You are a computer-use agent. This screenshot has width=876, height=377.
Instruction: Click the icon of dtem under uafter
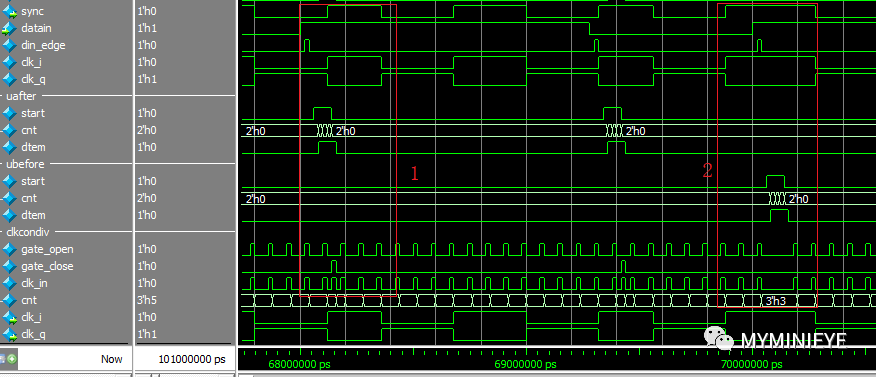[x=9, y=147]
